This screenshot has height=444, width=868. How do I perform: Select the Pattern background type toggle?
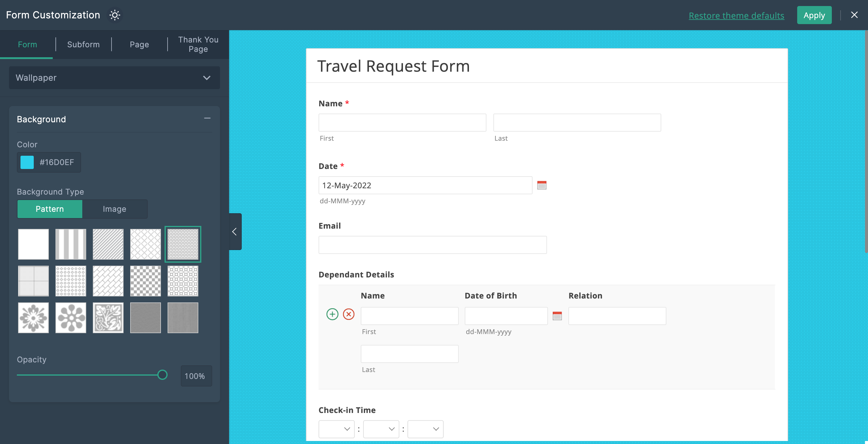pyautogui.click(x=49, y=208)
